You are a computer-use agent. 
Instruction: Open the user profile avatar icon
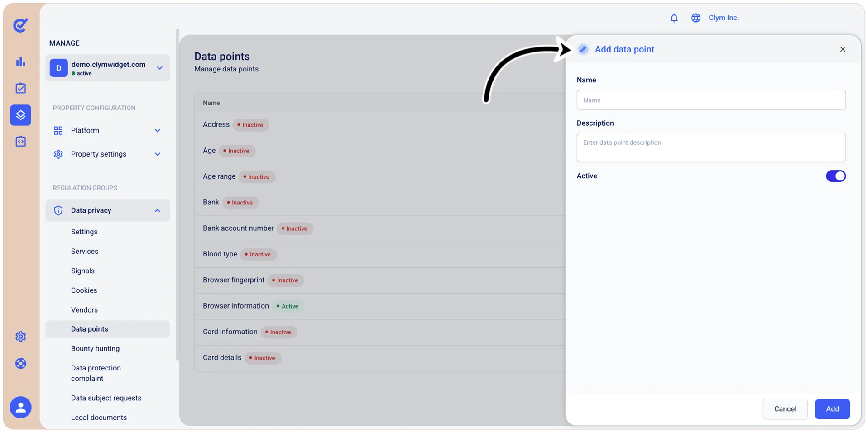coord(20,408)
